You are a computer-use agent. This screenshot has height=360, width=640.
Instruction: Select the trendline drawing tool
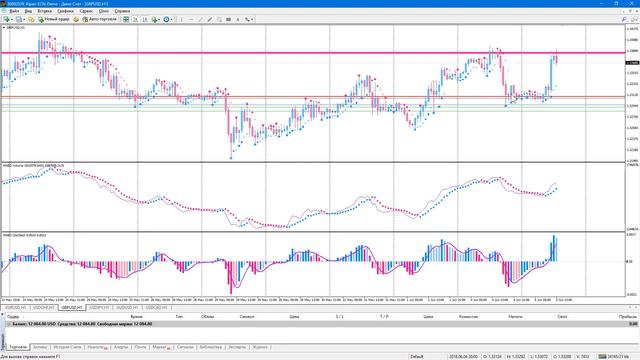point(200,19)
